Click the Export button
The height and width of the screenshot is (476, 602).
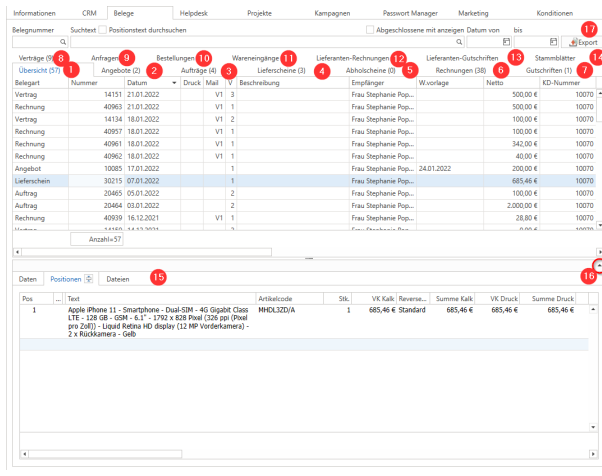click(x=582, y=43)
